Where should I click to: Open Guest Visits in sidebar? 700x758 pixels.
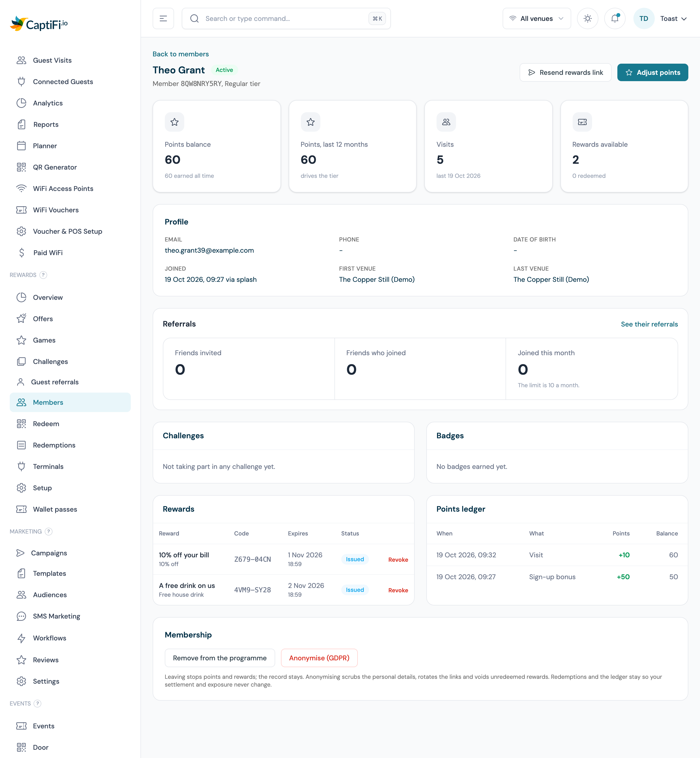70,60
